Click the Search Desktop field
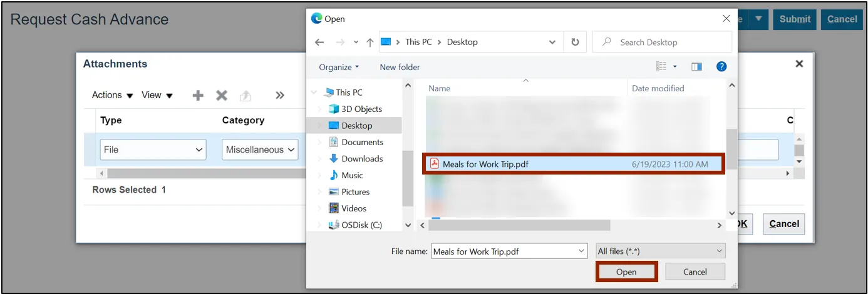The width and height of the screenshot is (868, 294). pos(662,43)
